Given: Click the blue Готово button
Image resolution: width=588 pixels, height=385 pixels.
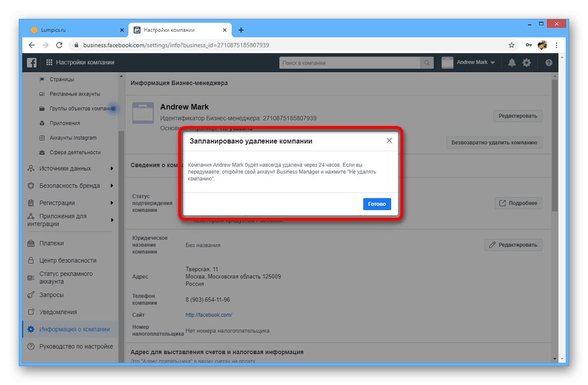Looking at the screenshot, I should (x=377, y=204).
